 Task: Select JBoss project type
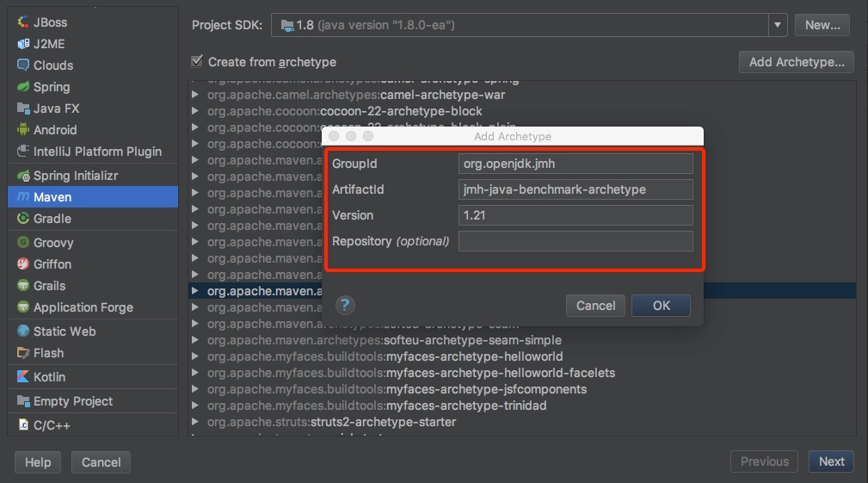93,22
